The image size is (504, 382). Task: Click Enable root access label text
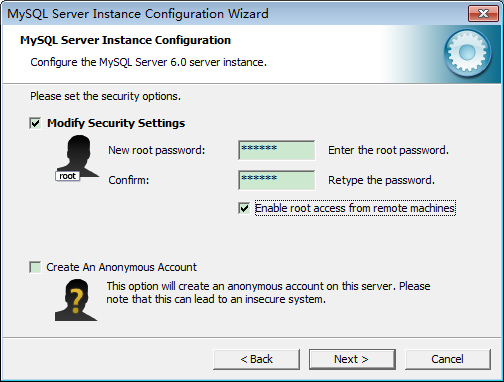coord(355,208)
